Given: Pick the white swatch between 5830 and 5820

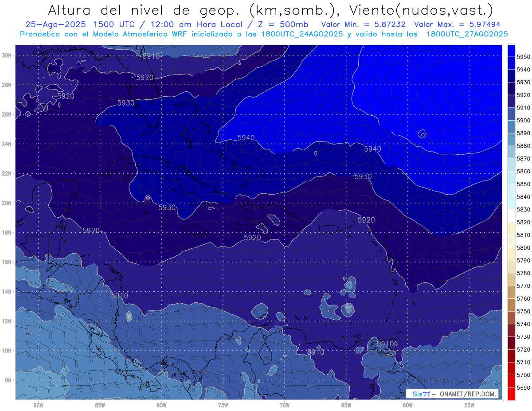Looking at the screenshot, I should click(511, 216).
